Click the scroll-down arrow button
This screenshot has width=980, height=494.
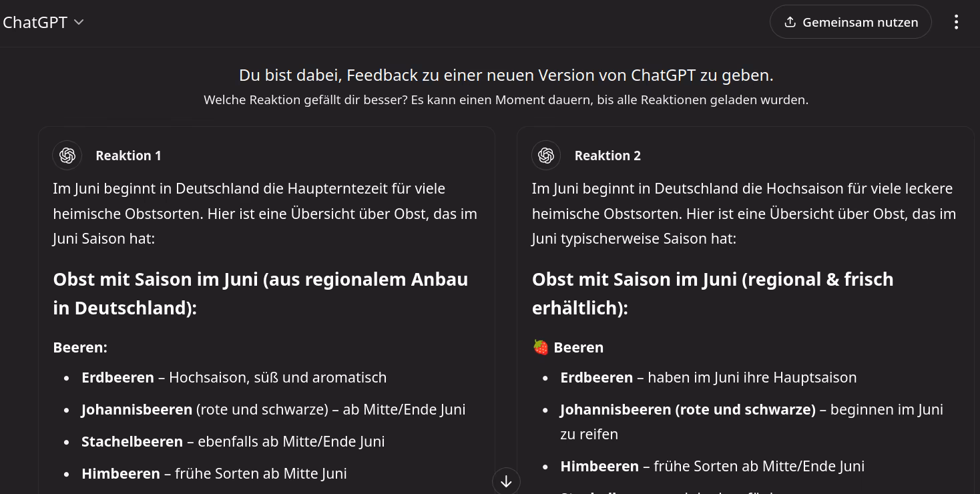[x=506, y=481]
